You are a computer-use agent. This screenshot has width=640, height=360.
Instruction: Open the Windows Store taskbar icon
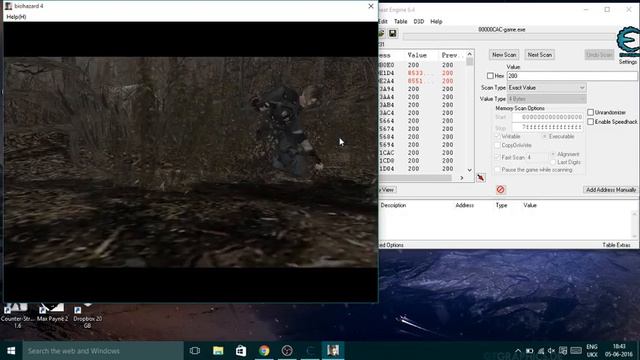coord(241,351)
